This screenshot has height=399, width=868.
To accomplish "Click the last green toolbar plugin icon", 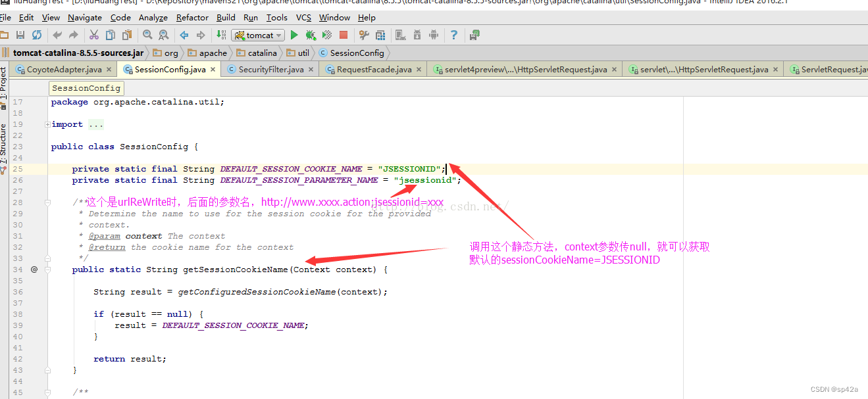I will pyautogui.click(x=475, y=35).
